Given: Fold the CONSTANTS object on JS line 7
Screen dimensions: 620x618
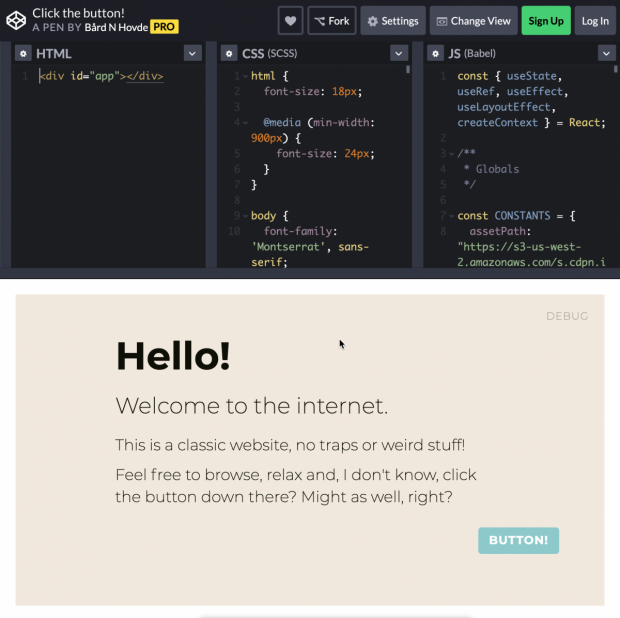Looking at the screenshot, I should (x=452, y=216).
